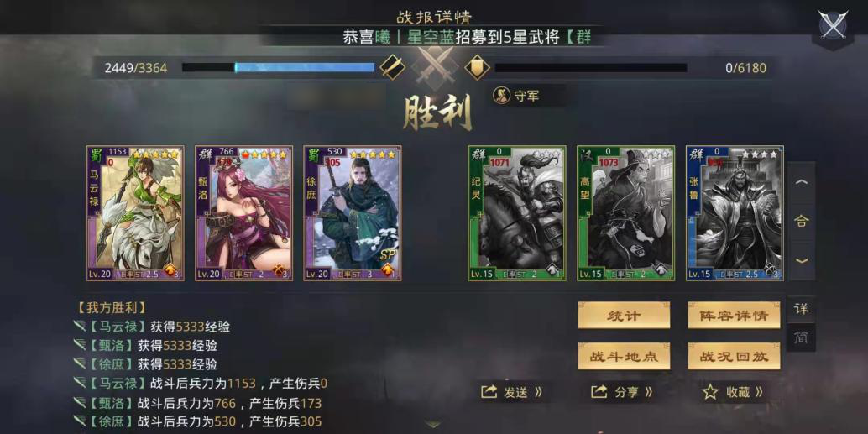The width and height of the screenshot is (868, 434).
Task: Click the attacker sword badge icon beside troop bar
Action: 393,67
